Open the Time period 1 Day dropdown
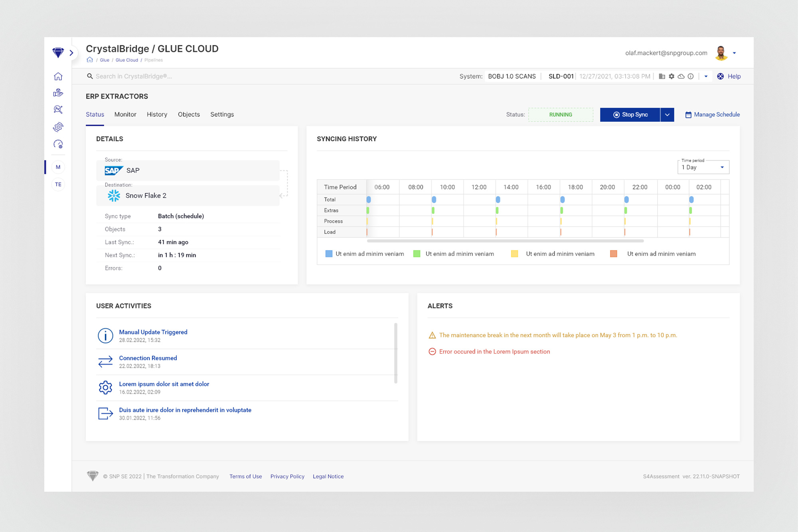The height and width of the screenshot is (532, 798). 703,167
